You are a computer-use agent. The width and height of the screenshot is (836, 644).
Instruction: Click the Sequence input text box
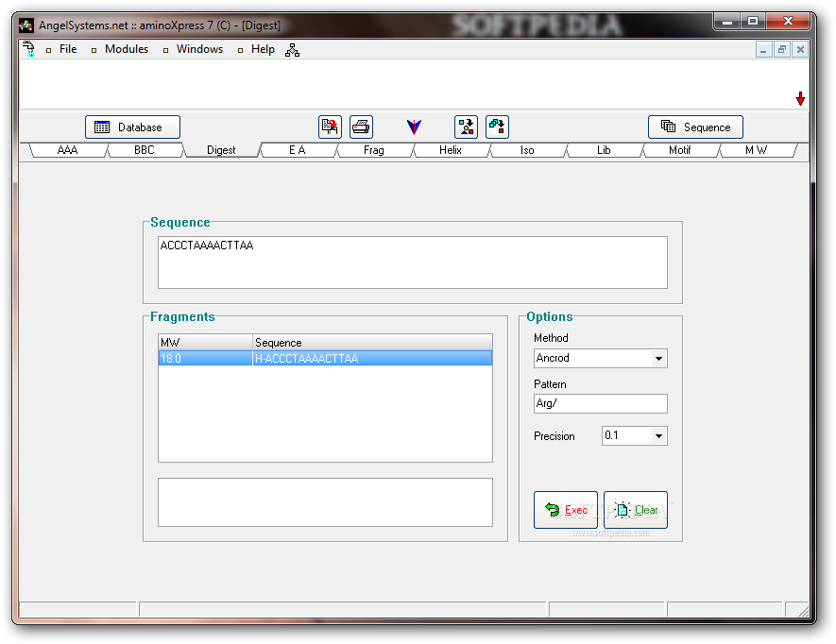413,263
